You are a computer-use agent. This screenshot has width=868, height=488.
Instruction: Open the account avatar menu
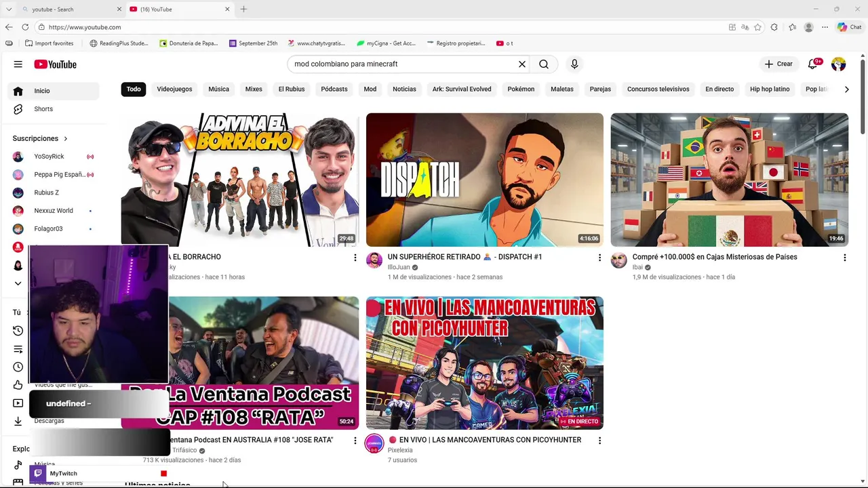[839, 64]
